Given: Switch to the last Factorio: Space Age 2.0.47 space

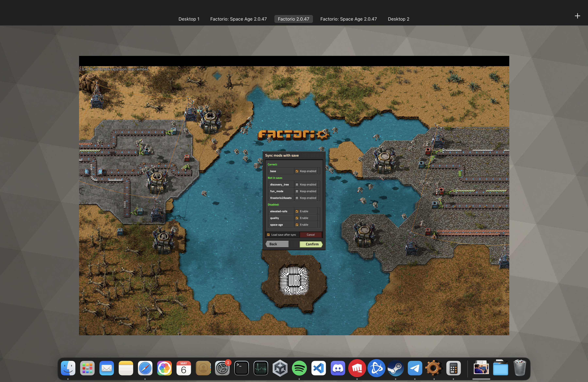Looking at the screenshot, I should (349, 19).
